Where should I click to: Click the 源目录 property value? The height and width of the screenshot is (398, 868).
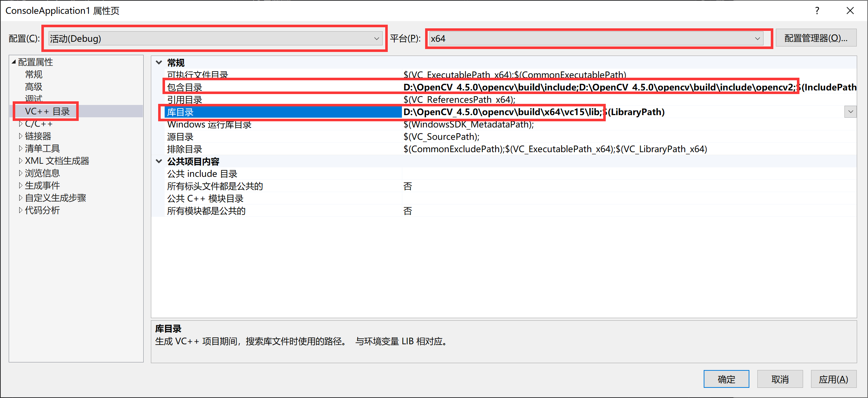click(x=441, y=137)
